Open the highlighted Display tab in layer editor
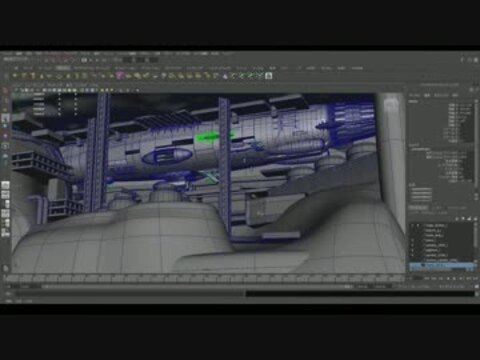The image size is (480, 360). click(x=418, y=208)
